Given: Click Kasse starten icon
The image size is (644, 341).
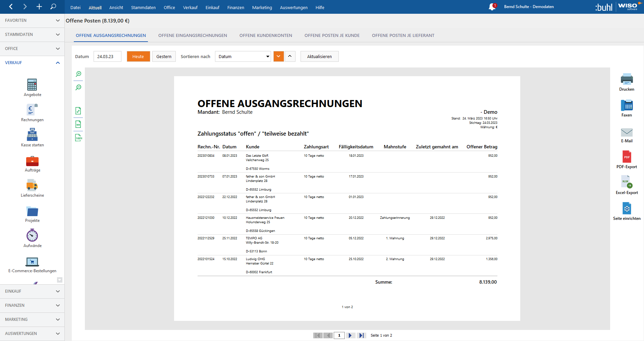Looking at the screenshot, I should (x=32, y=135).
